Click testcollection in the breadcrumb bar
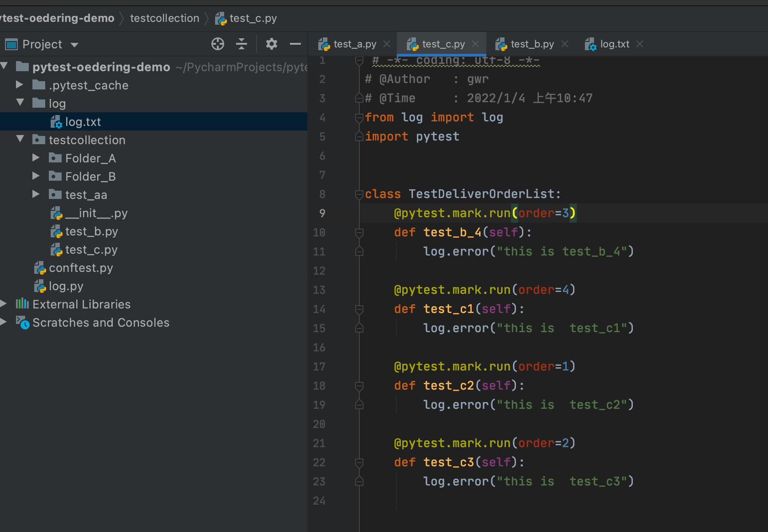The width and height of the screenshot is (768, 532). coord(165,18)
